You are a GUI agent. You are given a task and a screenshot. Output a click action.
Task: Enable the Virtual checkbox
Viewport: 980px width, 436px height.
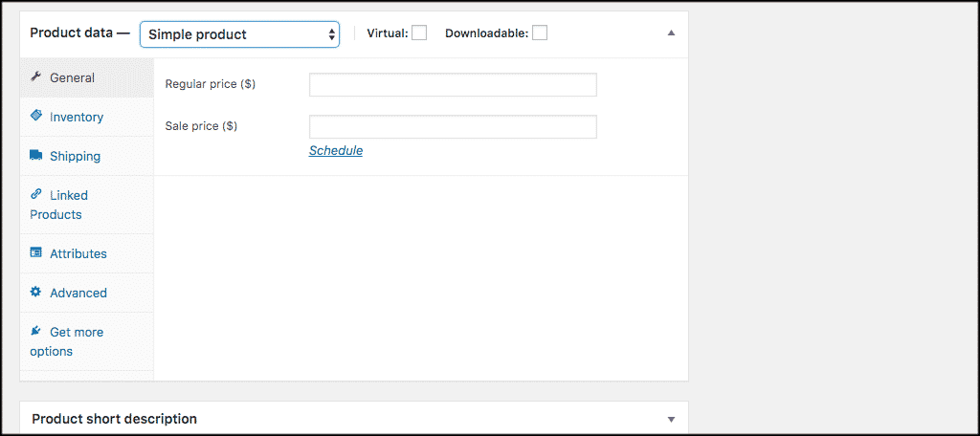419,33
